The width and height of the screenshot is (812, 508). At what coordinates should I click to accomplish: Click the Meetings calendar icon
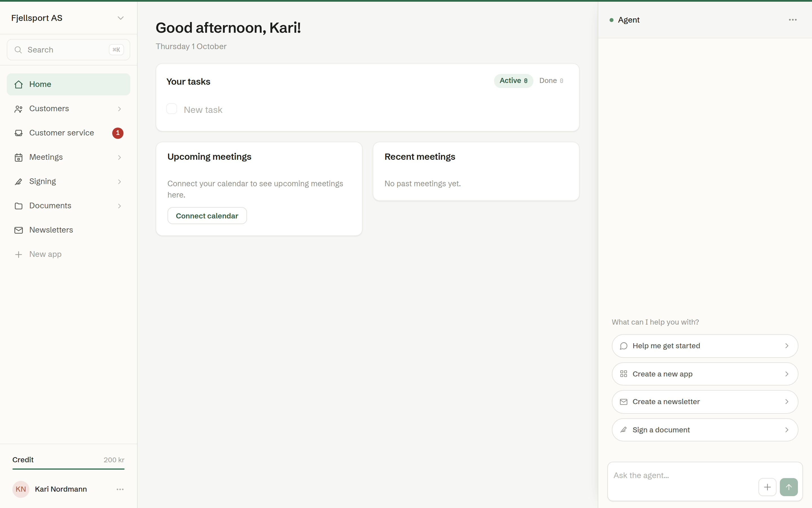click(x=19, y=157)
